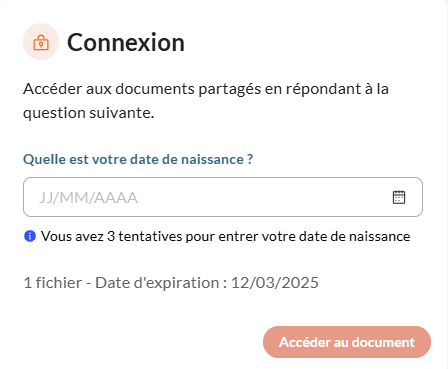Click the 'Accéder aux documents partagés' description text
Image resolution: width=448 pixels, height=369 pixels.
coord(206,101)
